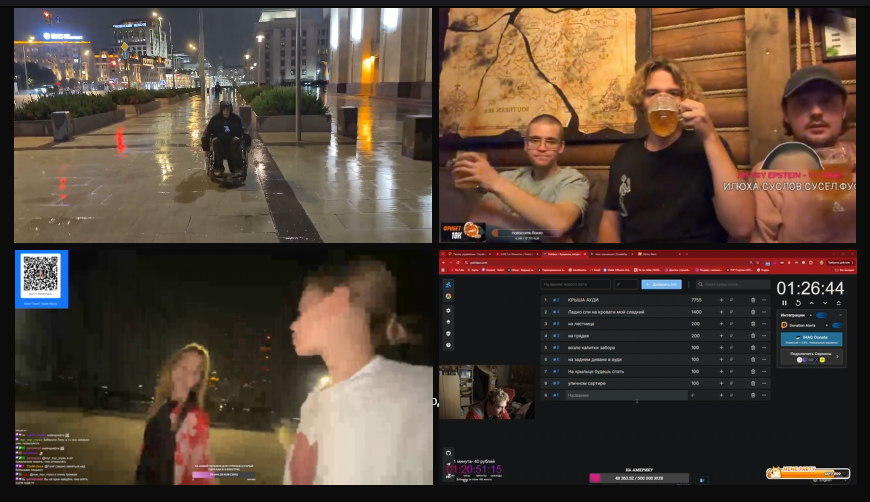Select the pixelated night stream video
Screen dimensions: 870x502
pyautogui.click(x=224, y=367)
